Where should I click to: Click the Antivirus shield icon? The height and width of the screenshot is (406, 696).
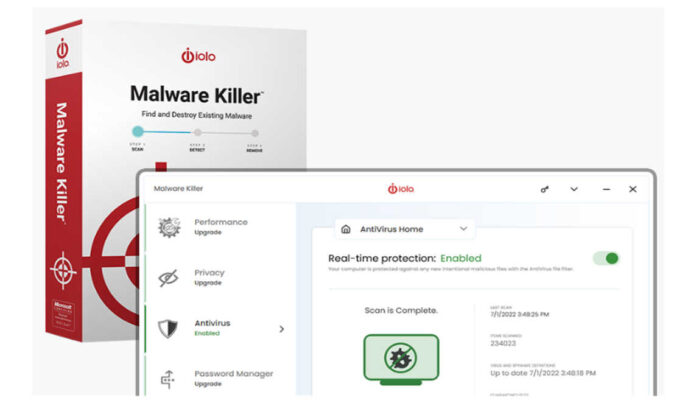pyautogui.click(x=168, y=328)
